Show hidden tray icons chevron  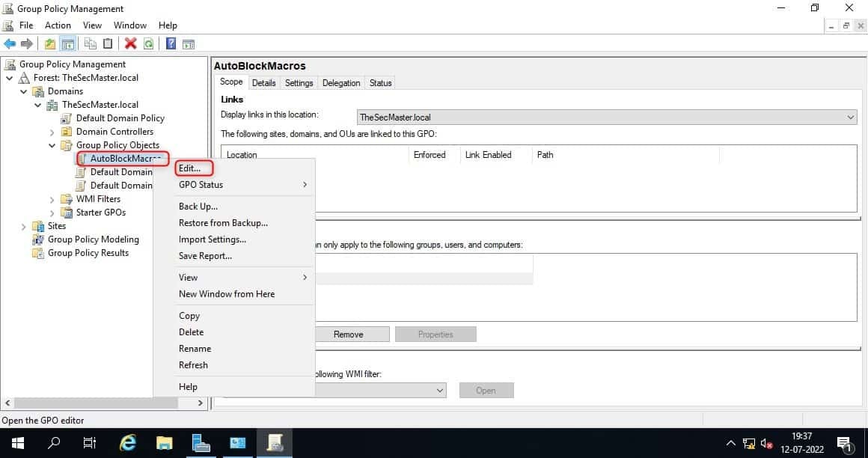[731, 444]
